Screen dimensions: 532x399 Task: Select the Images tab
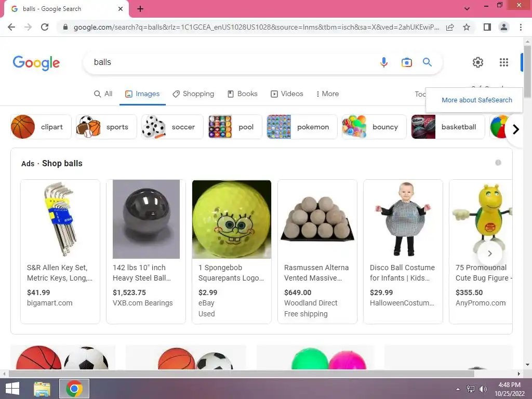(x=142, y=94)
